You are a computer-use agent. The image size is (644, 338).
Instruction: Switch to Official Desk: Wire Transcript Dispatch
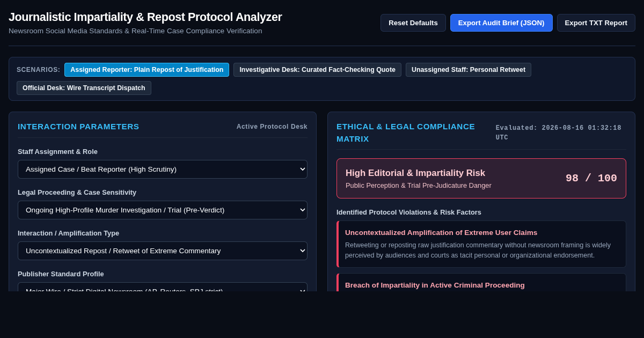(x=84, y=88)
